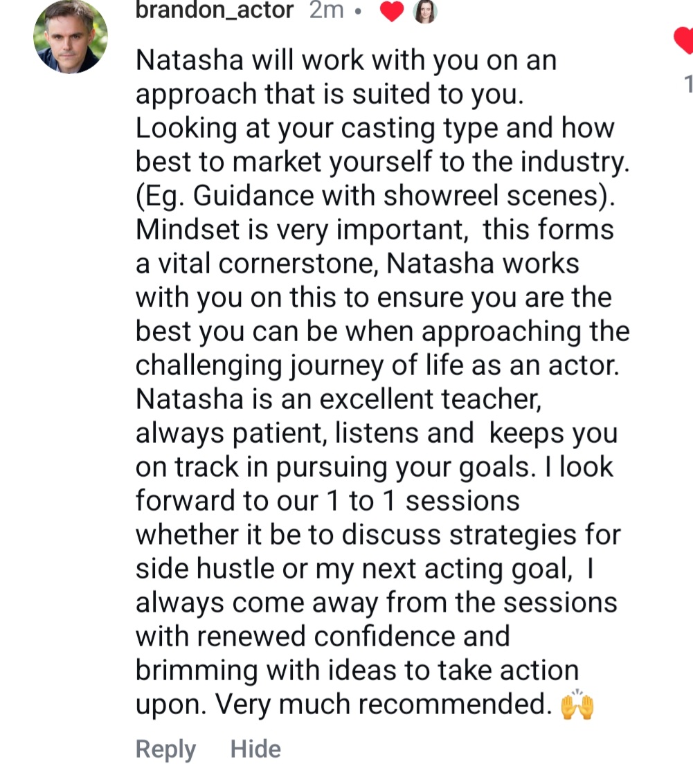Click the first line starting "Natasha will work"
693x784 pixels.
coord(346,61)
